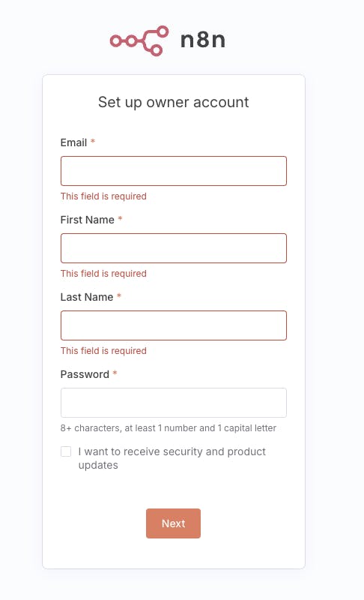Click the Password field label
Screen dimensions: 364x600
click(85, 374)
